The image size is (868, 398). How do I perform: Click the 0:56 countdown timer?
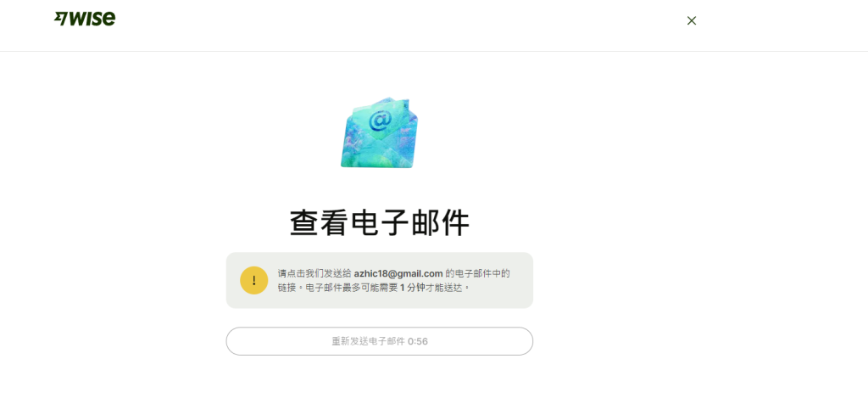(418, 341)
